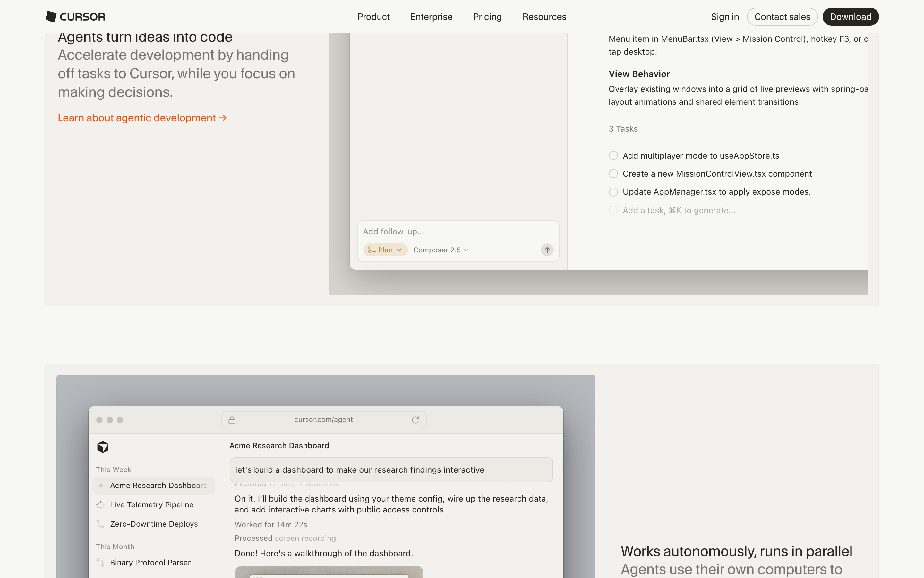Open the Enterprise menu
This screenshot has width=924, height=578.
coord(431,17)
